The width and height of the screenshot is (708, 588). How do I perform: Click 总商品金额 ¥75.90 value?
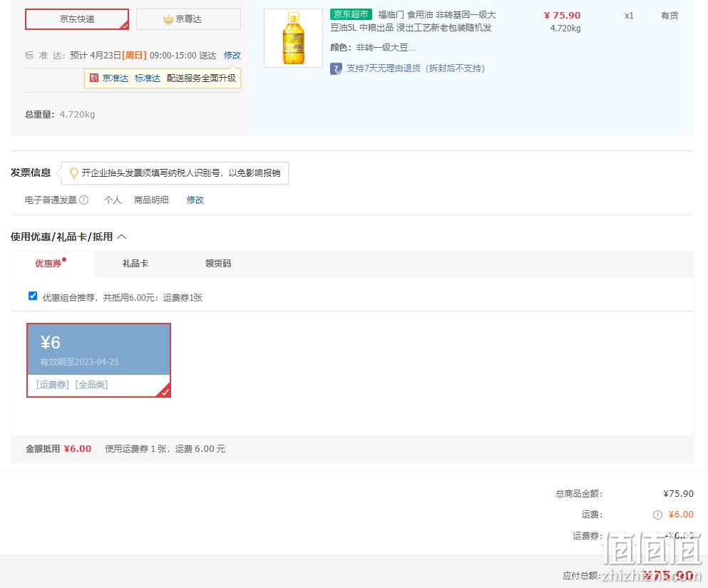click(x=678, y=494)
